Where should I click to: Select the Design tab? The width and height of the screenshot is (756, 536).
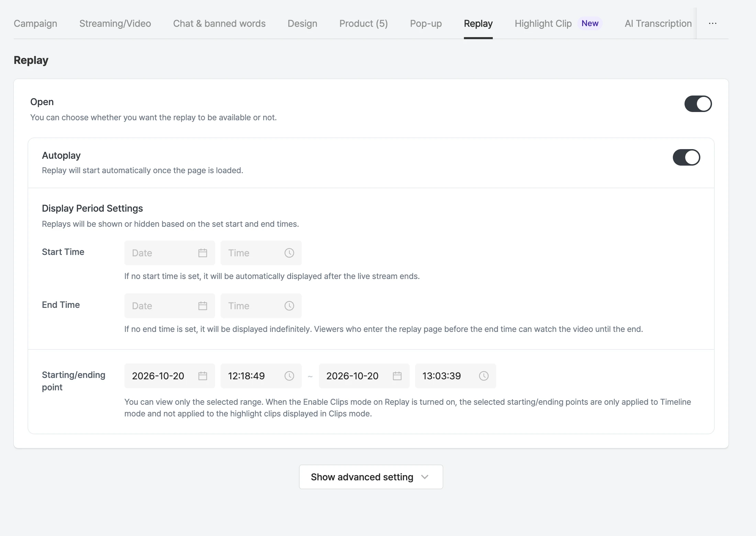(x=302, y=23)
